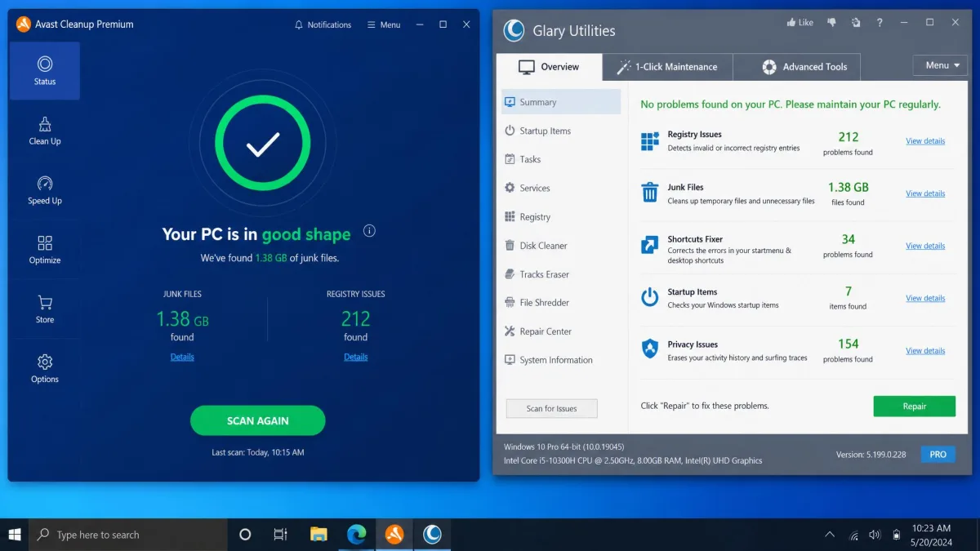
Task: Open Speed Up in Avast sidebar
Action: tap(45, 190)
